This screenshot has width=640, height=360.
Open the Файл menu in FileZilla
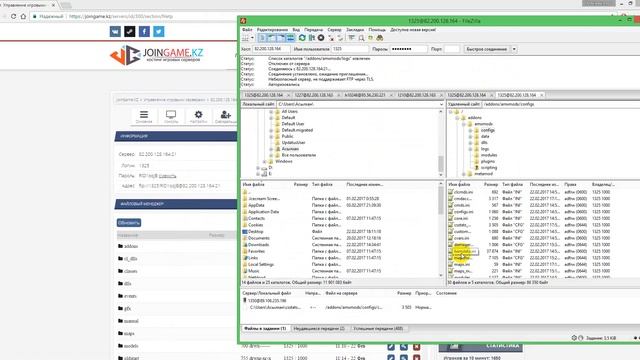pos(247,30)
